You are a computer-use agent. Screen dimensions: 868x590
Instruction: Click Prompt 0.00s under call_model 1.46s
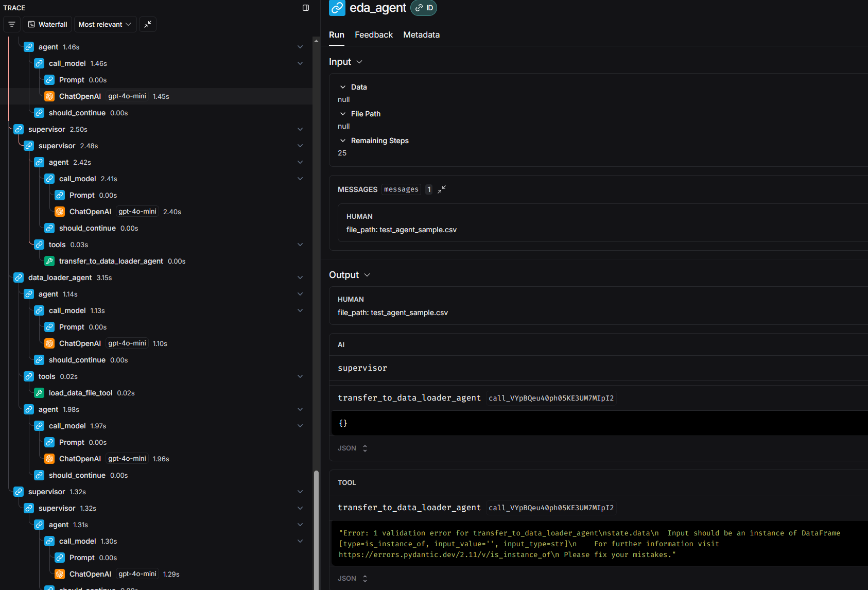coord(156,80)
